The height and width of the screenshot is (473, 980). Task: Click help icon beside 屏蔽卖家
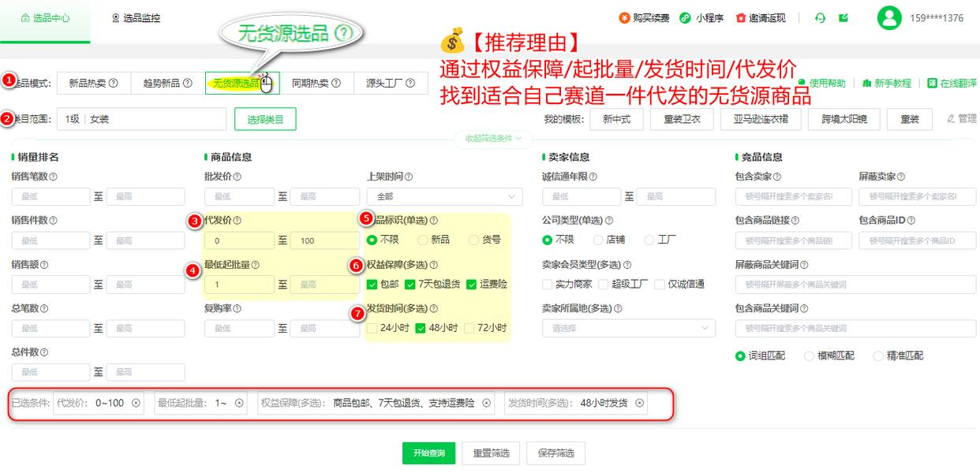(901, 177)
